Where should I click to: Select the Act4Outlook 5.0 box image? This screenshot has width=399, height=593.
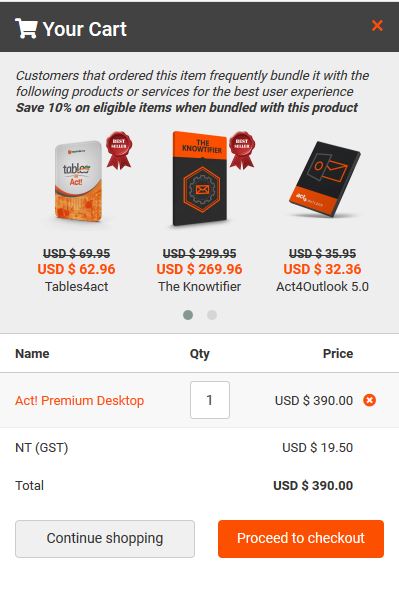tap(324, 179)
